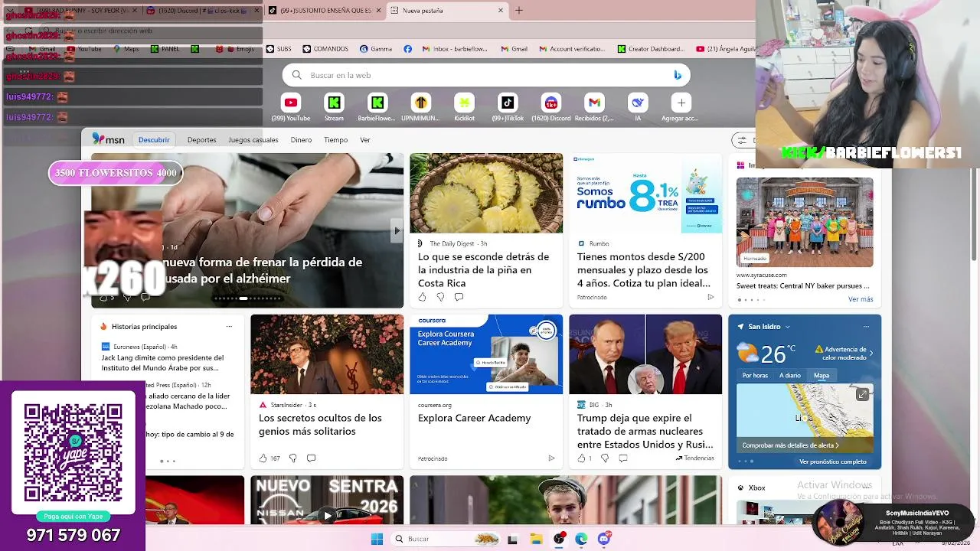
Task: Open weather card more options menu
Action: [866, 327]
